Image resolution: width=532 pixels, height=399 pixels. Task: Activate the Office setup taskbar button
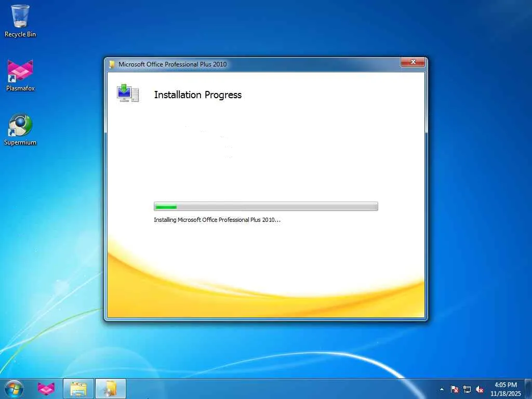tap(111, 389)
